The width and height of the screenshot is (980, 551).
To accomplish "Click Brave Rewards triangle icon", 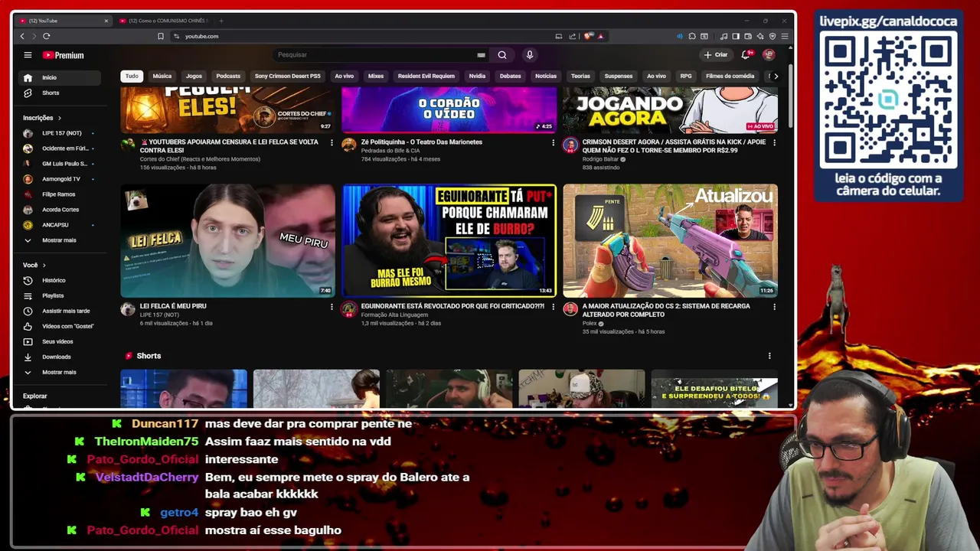I will 600,36.
